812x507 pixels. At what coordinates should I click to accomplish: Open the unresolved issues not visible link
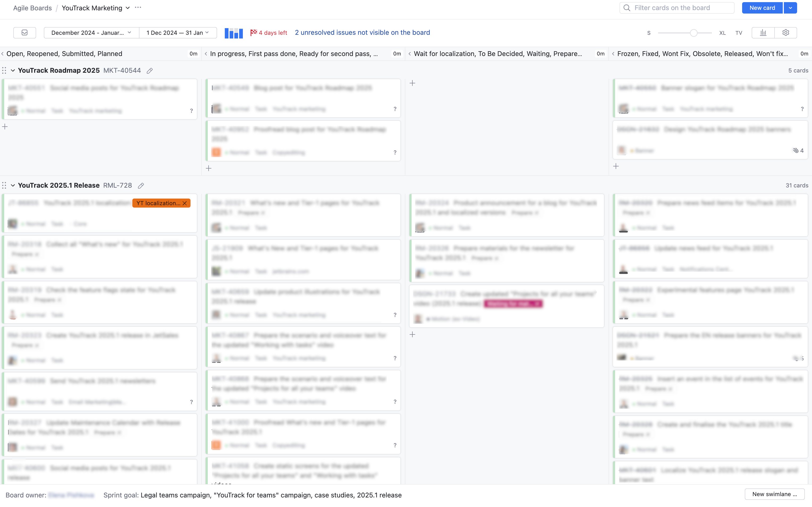click(x=362, y=33)
